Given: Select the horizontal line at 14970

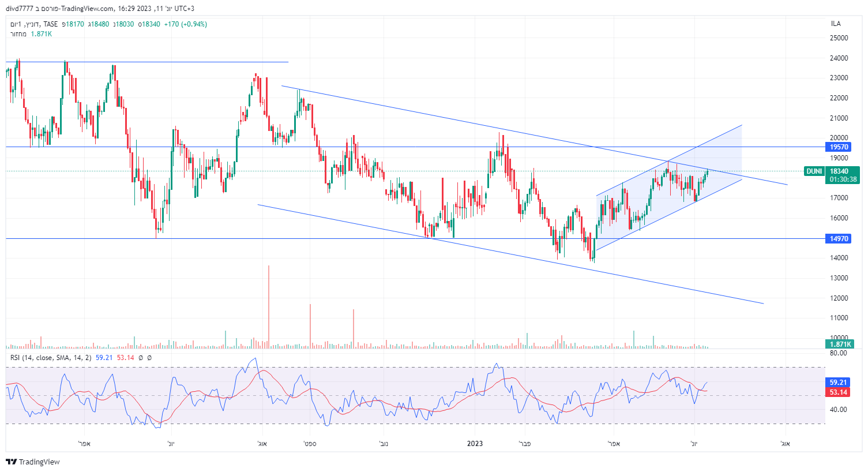Looking at the screenshot, I should click(415, 238).
